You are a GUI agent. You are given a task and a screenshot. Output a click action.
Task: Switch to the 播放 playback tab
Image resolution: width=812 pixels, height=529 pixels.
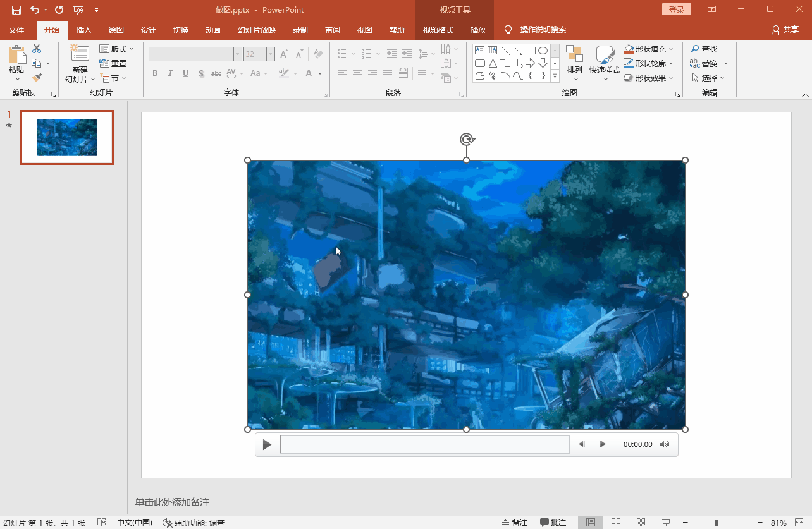tap(478, 30)
